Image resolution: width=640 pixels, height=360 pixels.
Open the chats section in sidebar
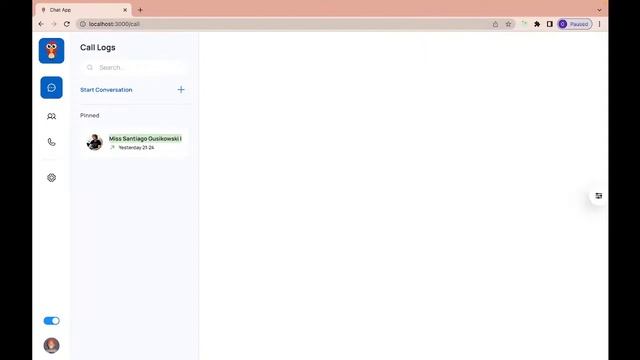coord(51,87)
